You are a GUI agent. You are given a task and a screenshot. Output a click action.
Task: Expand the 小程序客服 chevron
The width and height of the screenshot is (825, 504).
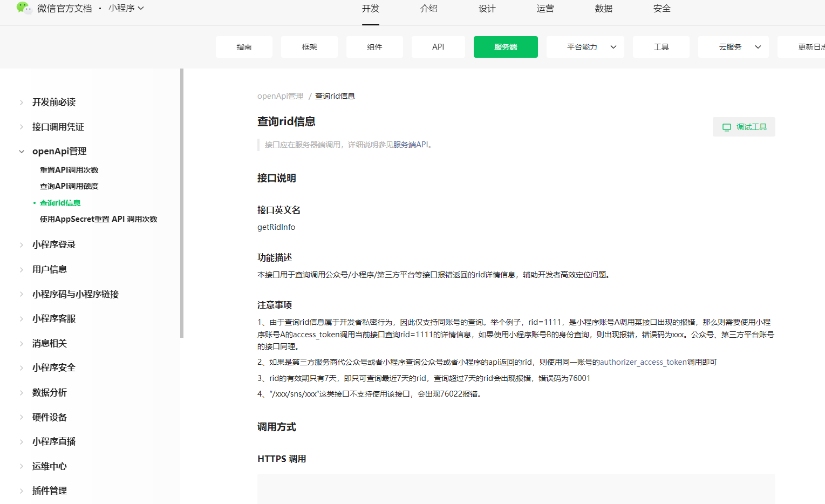[21, 319]
